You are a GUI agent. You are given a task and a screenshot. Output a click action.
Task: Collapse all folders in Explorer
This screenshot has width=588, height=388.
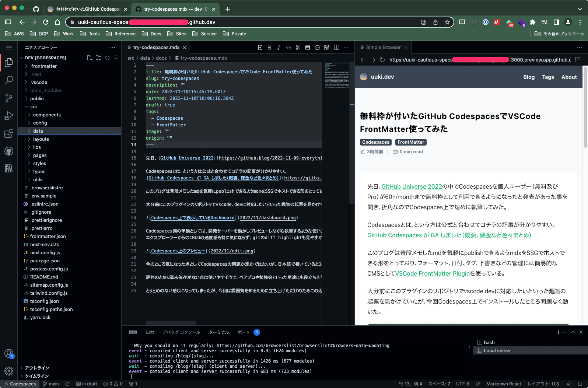[x=116, y=58]
